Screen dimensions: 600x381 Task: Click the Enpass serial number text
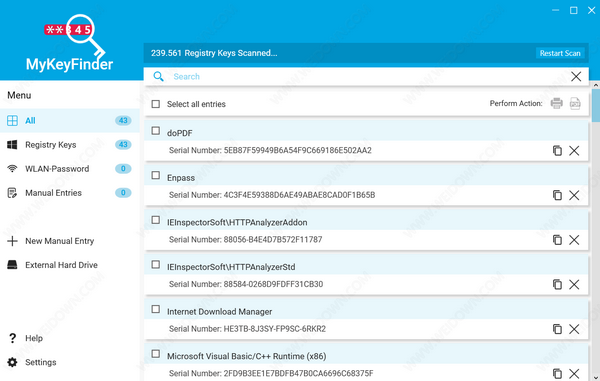coord(299,195)
